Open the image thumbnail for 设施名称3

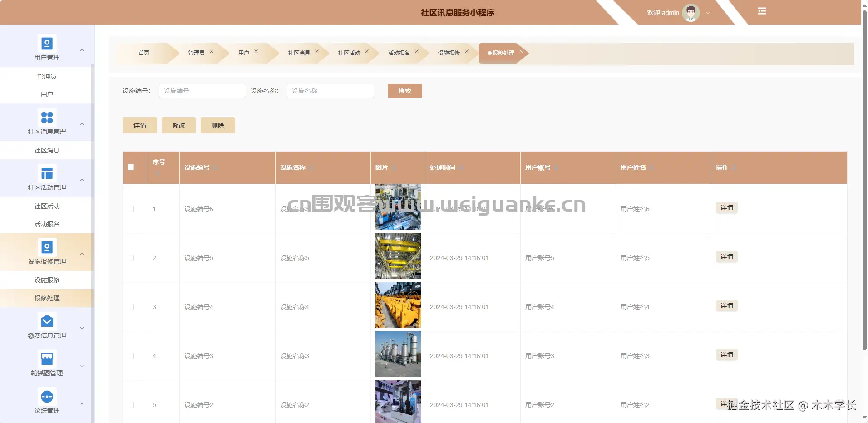pyautogui.click(x=398, y=354)
